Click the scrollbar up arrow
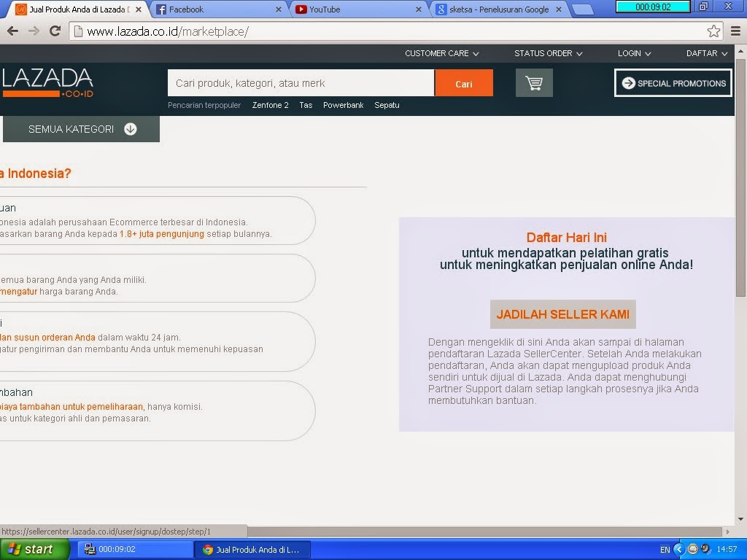 (x=741, y=50)
